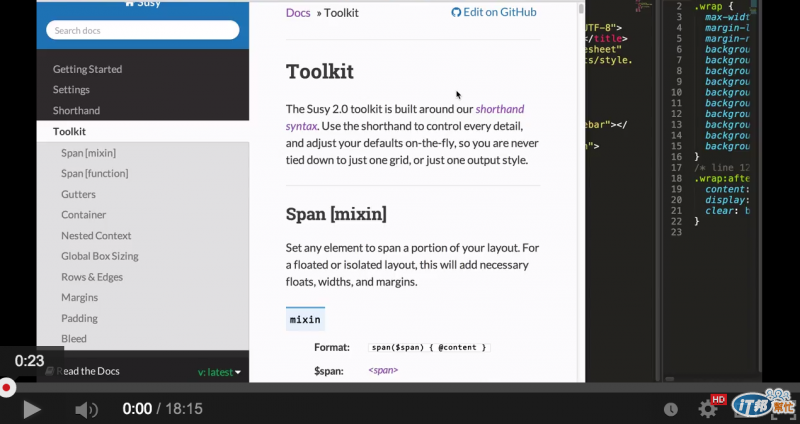Click the Read the Docs book icon
800x424 pixels.
pyautogui.click(x=49, y=371)
